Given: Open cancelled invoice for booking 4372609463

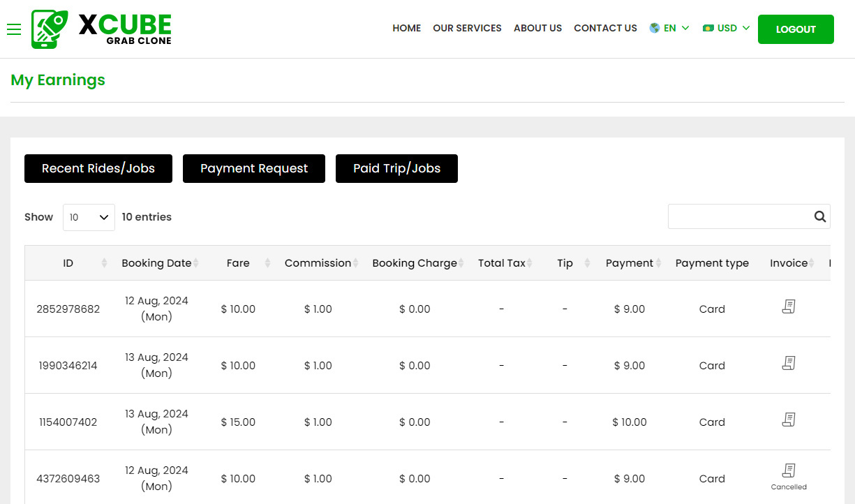Looking at the screenshot, I should tap(789, 470).
